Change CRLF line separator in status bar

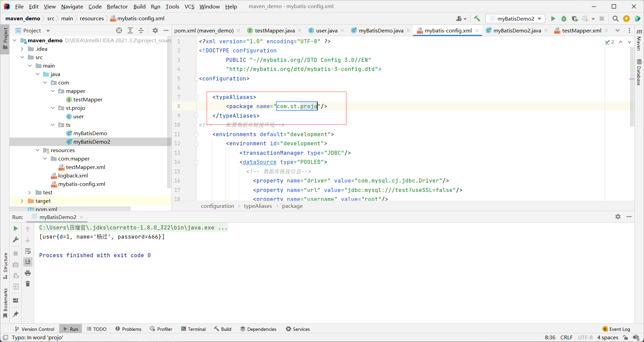[566, 337]
